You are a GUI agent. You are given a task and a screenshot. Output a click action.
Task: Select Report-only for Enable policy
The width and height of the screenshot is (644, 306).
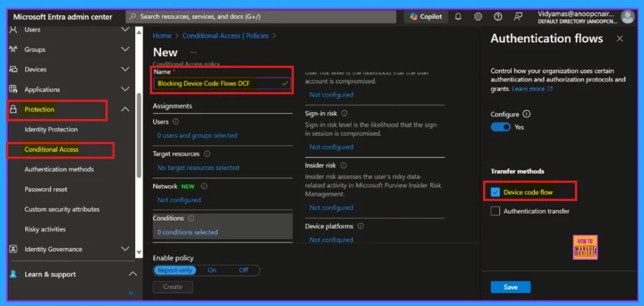click(x=175, y=270)
